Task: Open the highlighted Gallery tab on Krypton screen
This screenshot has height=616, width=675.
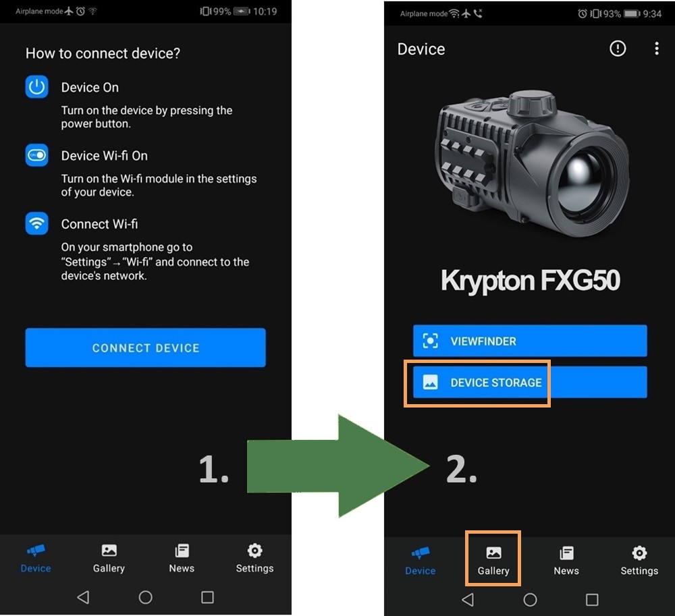Action: coord(493,561)
